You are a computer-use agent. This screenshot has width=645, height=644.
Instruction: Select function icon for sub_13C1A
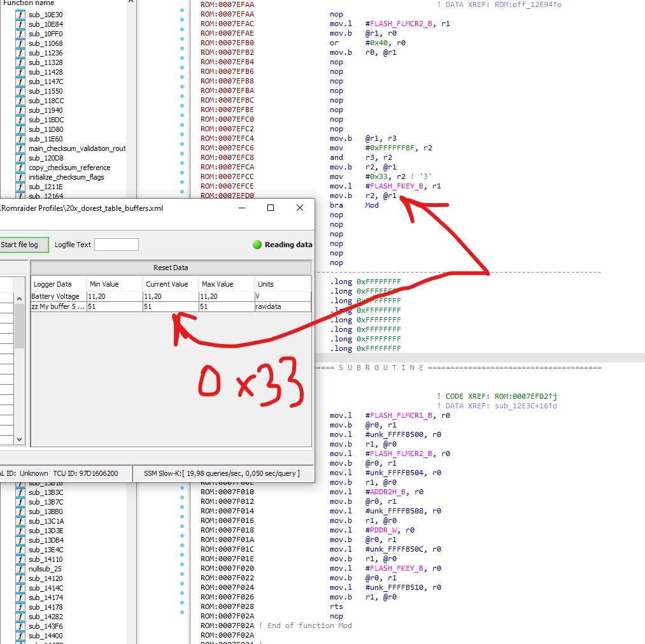point(20,521)
